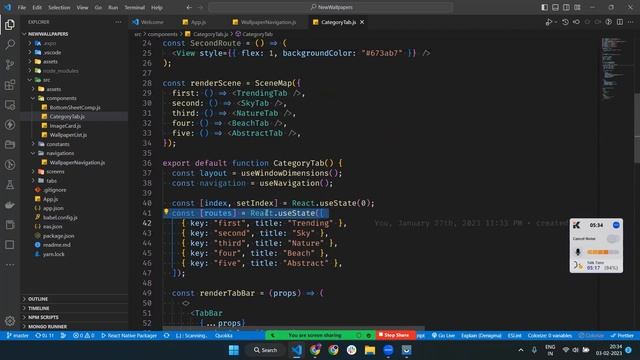This screenshot has width=640, height=360.
Task: Click the ESLint status bar item
Action: coord(515,336)
